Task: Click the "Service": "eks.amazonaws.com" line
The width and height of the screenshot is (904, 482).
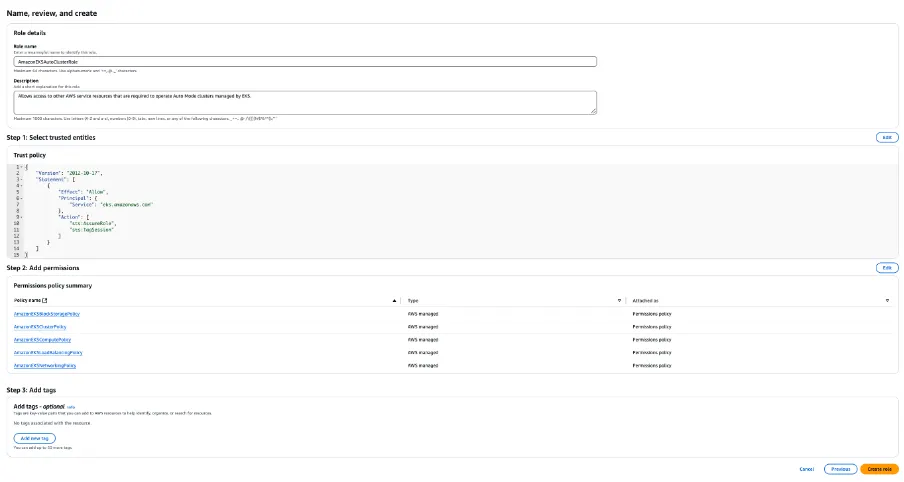Action: click(111, 205)
